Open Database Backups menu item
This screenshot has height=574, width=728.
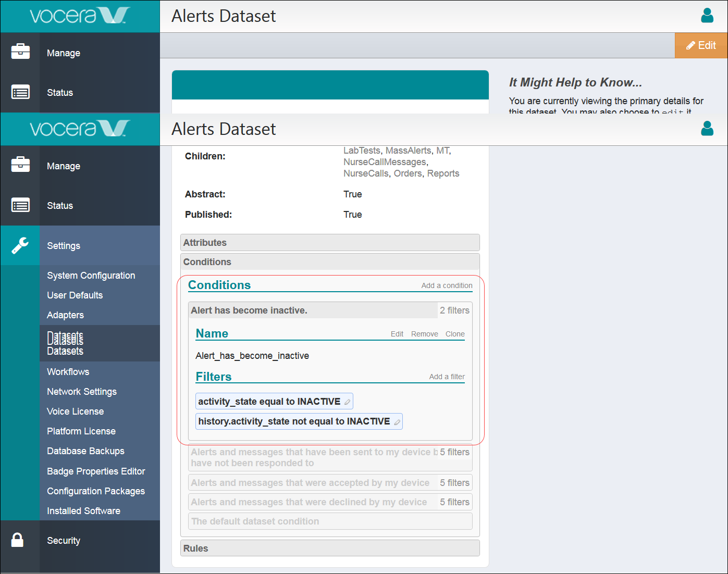pyautogui.click(x=85, y=451)
